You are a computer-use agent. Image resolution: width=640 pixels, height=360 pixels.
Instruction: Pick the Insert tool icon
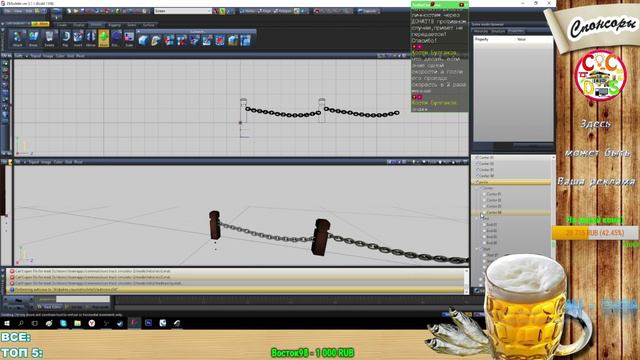tap(78, 39)
